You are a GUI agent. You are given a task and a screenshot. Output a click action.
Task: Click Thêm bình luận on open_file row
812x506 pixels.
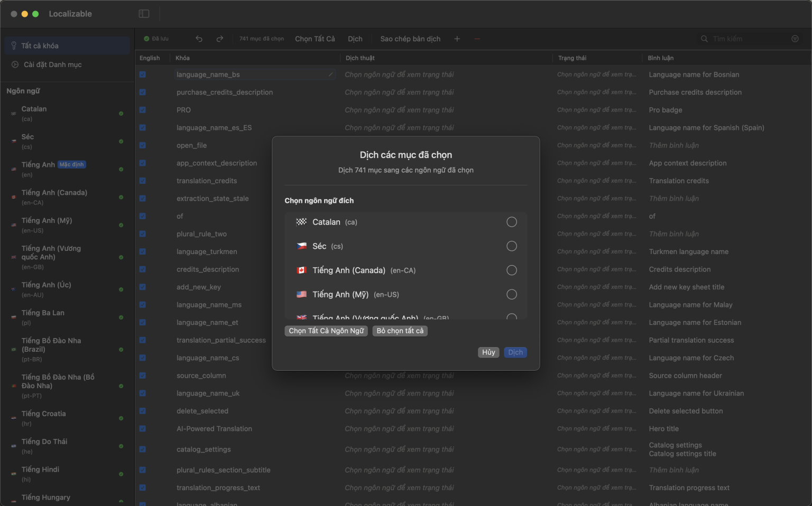click(x=674, y=145)
